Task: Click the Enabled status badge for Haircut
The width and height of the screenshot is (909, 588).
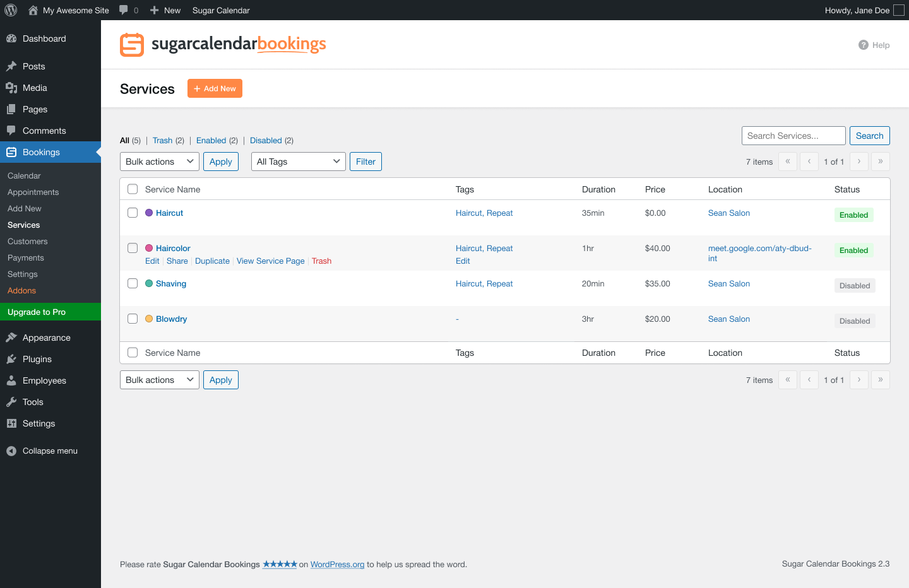Action: pyautogui.click(x=854, y=215)
